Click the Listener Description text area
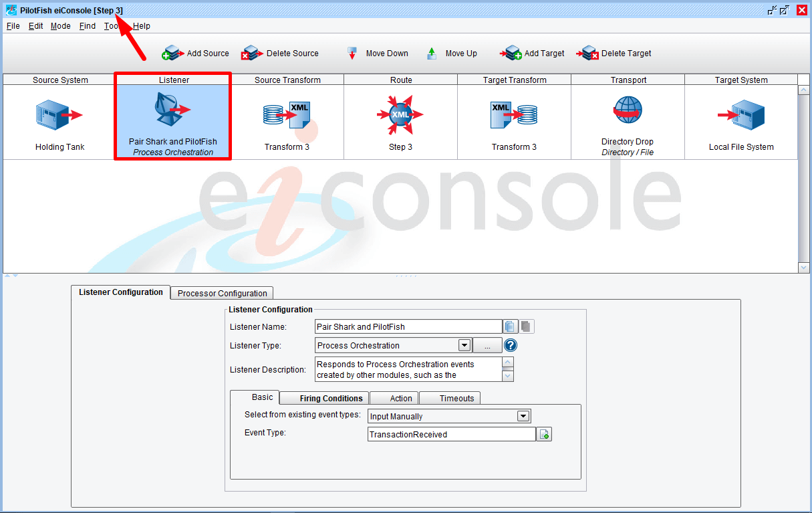This screenshot has width=812, height=513. tap(408, 369)
